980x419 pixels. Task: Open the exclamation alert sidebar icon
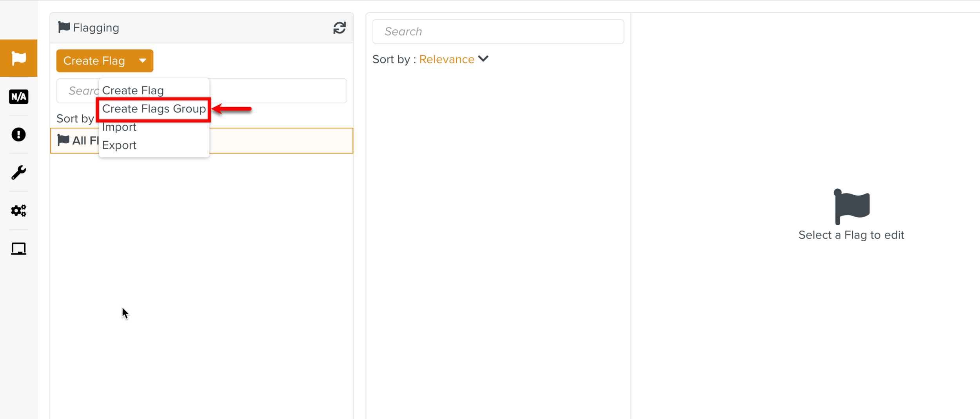coord(18,134)
